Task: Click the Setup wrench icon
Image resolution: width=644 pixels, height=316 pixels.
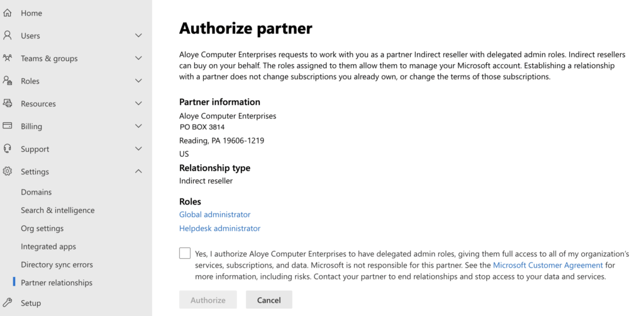Action: coord(8,302)
